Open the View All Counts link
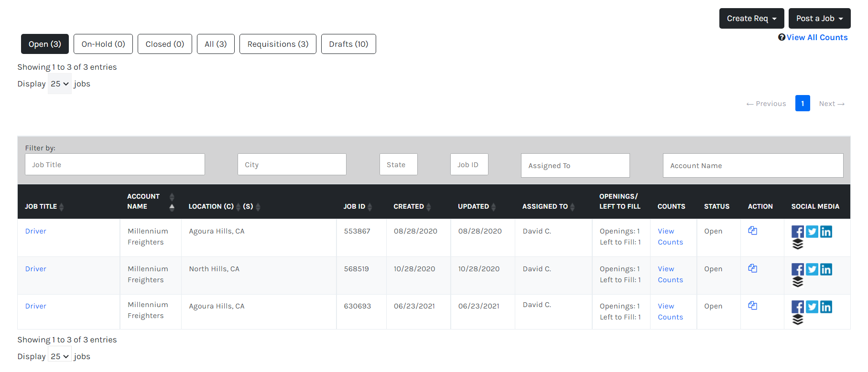The width and height of the screenshot is (868, 372). 817,37
